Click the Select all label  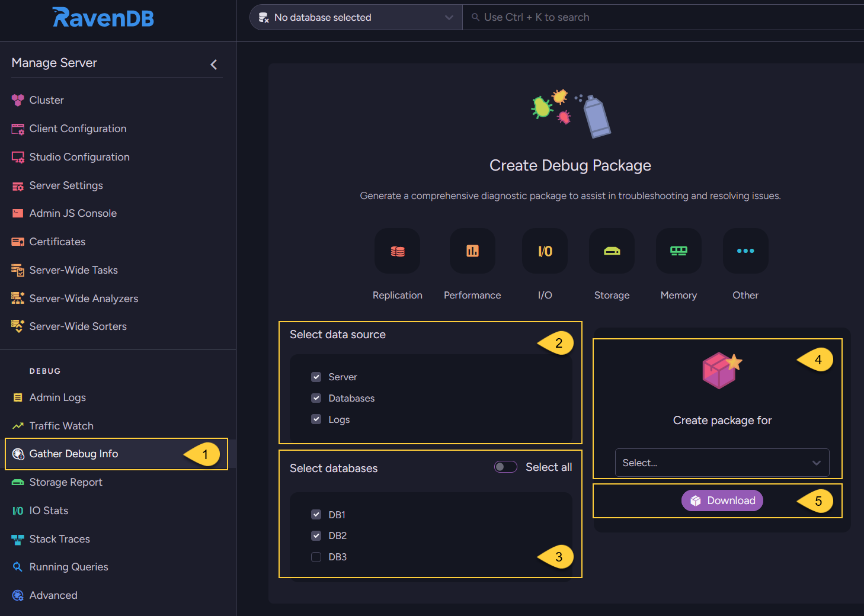click(x=549, y=467)
